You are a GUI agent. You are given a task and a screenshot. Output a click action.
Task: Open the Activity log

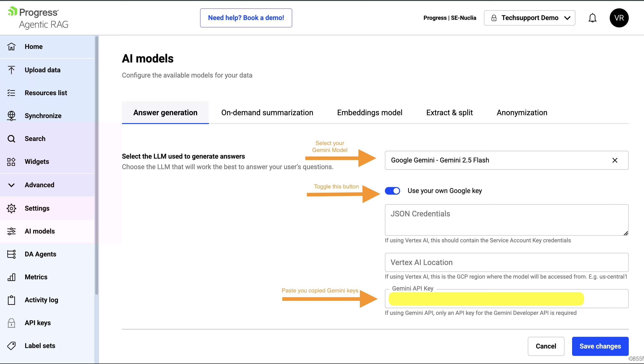point(41,300)
